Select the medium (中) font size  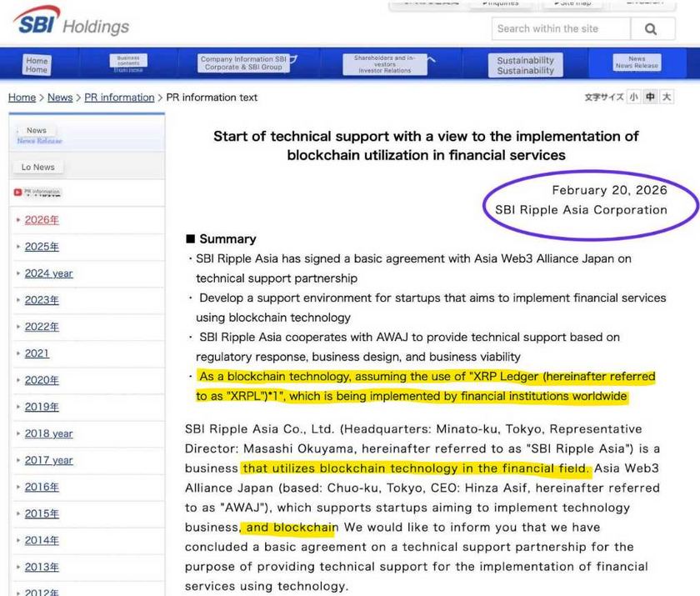650,98
